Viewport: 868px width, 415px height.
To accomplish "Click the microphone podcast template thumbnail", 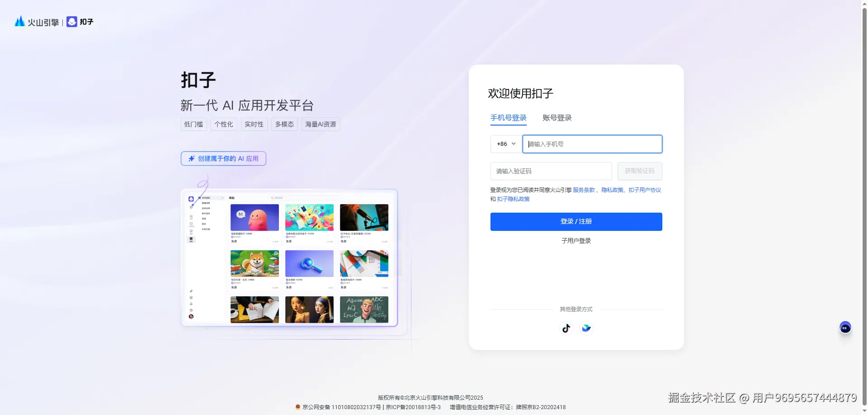I will [x=364, y=218].
